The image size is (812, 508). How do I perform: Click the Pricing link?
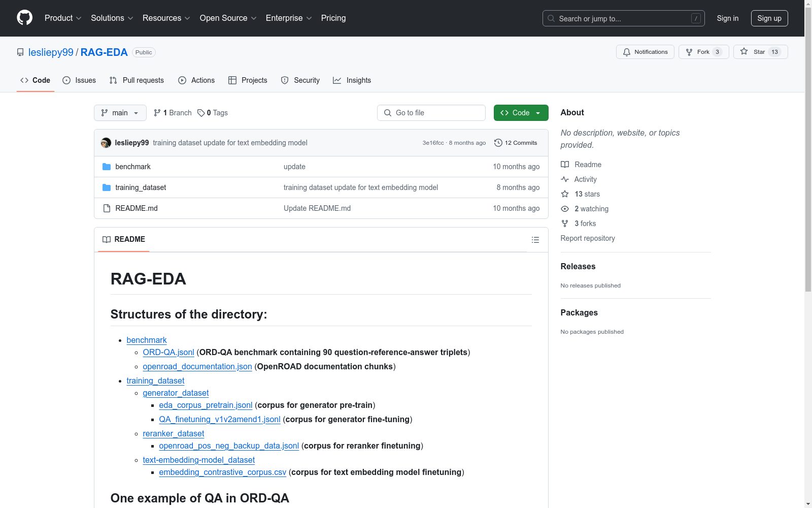[333, 18]
